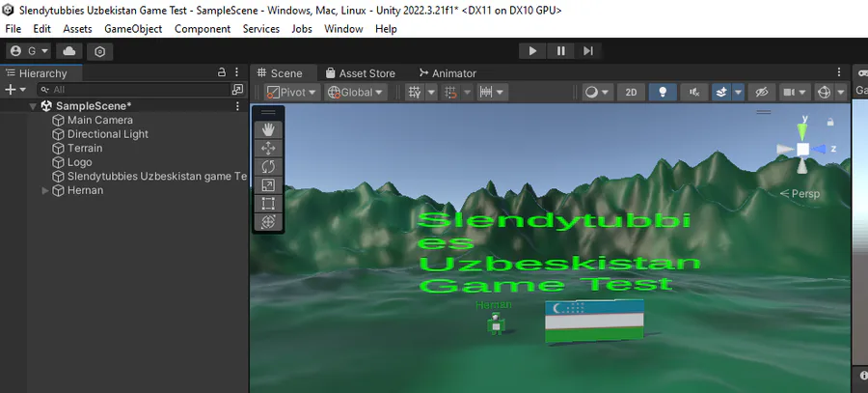Image resolution: width=868 pixels, height=393 pixels.
Task: Expand the Hernan object children
Action: click(x=45, y=190)
